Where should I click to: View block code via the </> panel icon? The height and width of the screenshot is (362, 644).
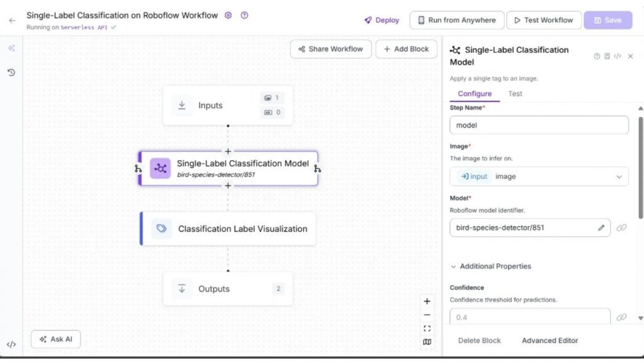(617, 56)
